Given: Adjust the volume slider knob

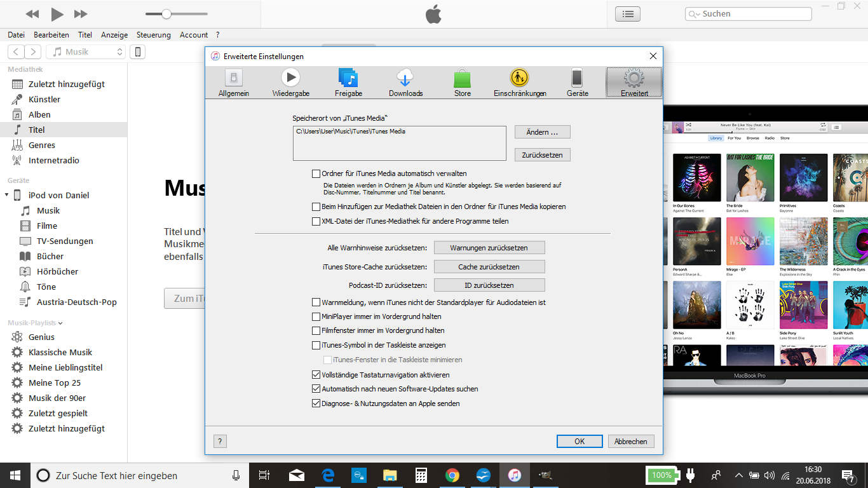Looking at the screenshot, I should (166, 14).
